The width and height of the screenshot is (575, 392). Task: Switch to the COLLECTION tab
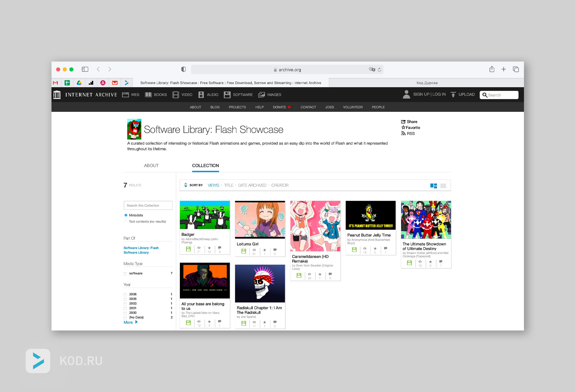click(206, 166)
